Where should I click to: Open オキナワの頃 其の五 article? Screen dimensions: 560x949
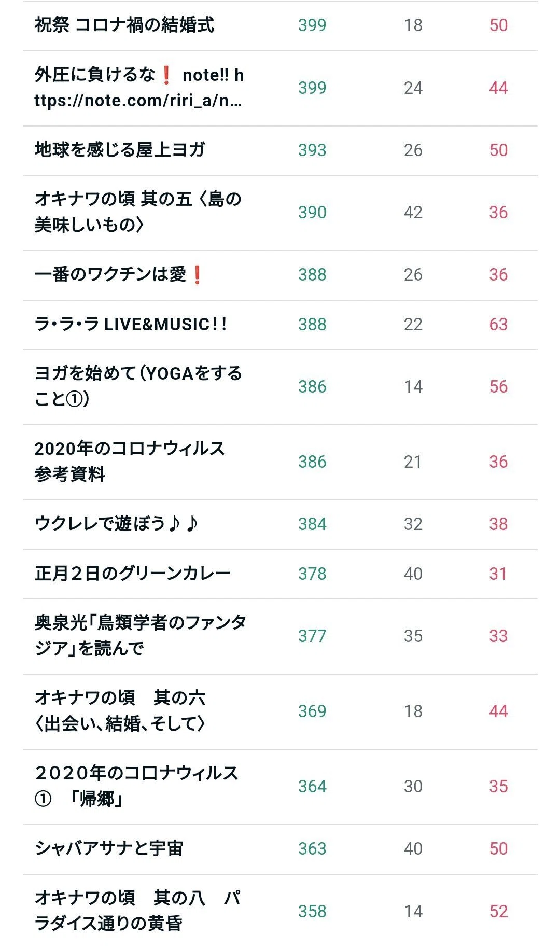(138, 212)
